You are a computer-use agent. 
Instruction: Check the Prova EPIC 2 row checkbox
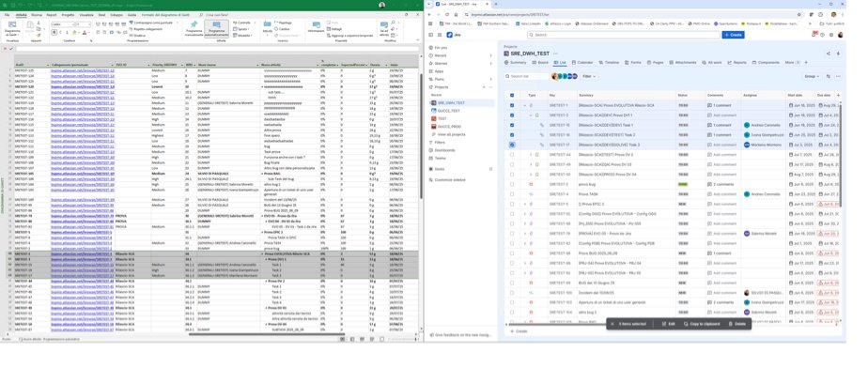(x=511, y=205)
